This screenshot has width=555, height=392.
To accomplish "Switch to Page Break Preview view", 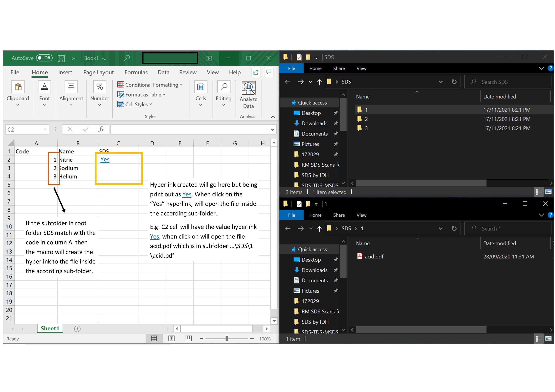I will coord(189,338).
